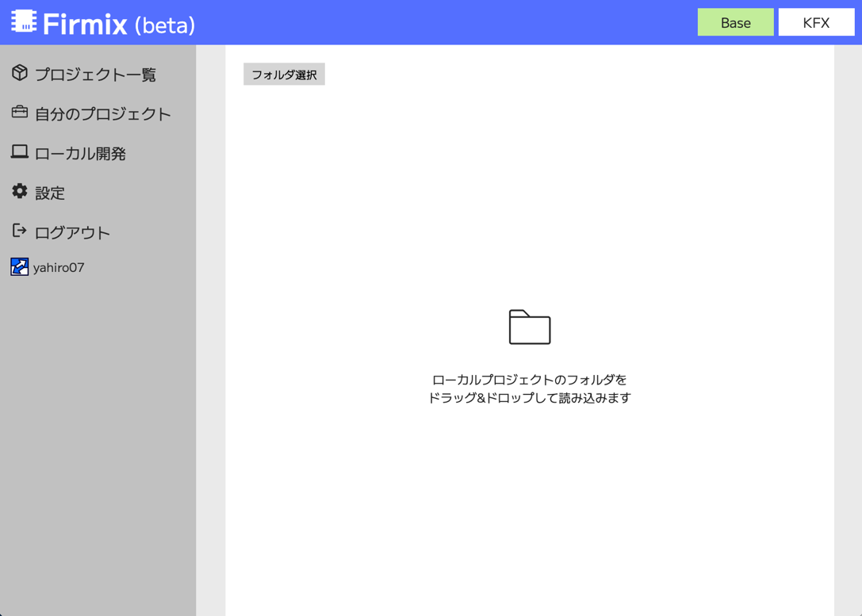Click the folder icon in drop area
This screenshot has height=616, width=862.
[x=529, y=327]
